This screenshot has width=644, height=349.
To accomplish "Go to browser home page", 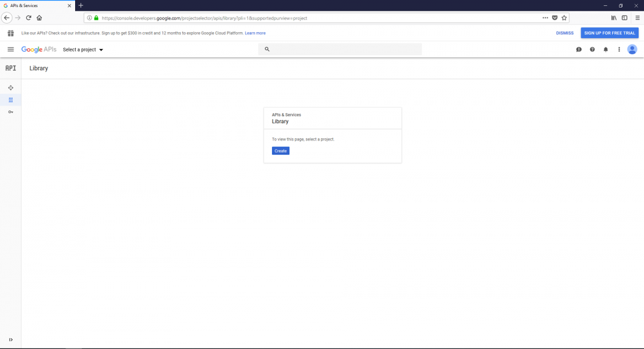I will [x=39, y=18].
